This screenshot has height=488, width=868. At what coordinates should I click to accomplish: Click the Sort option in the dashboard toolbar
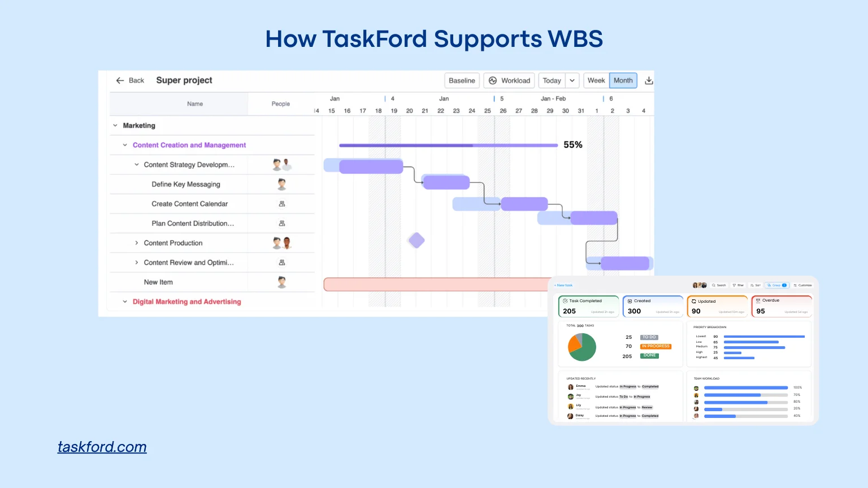pyautogui.click(x=756, y=285)
